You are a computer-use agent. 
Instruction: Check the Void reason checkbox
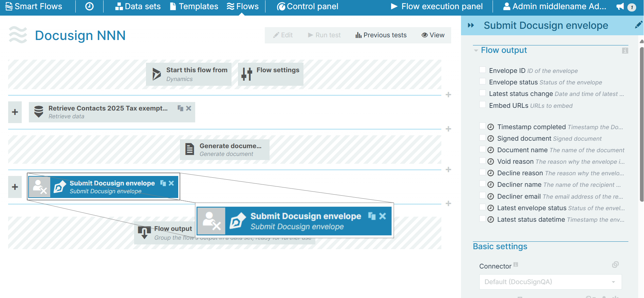(x=482, y=161)
